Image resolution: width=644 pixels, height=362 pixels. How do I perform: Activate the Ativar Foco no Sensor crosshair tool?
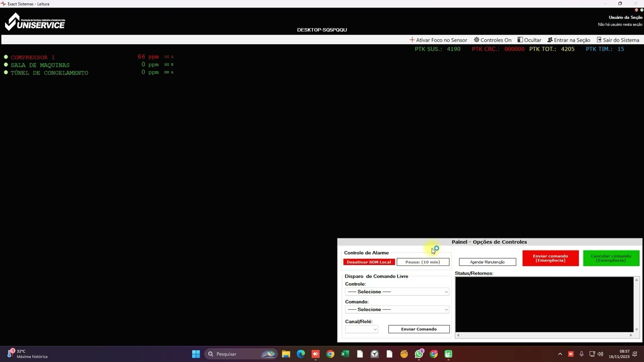(412, 40)
